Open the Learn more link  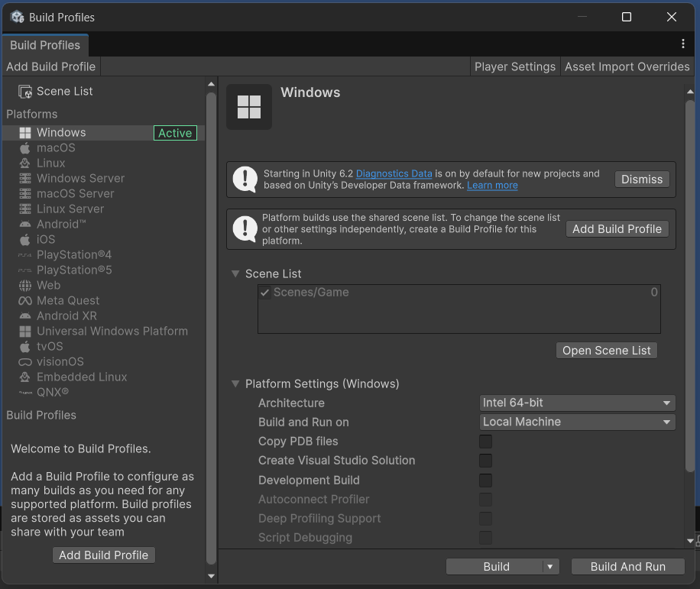(x=492, y=185)
